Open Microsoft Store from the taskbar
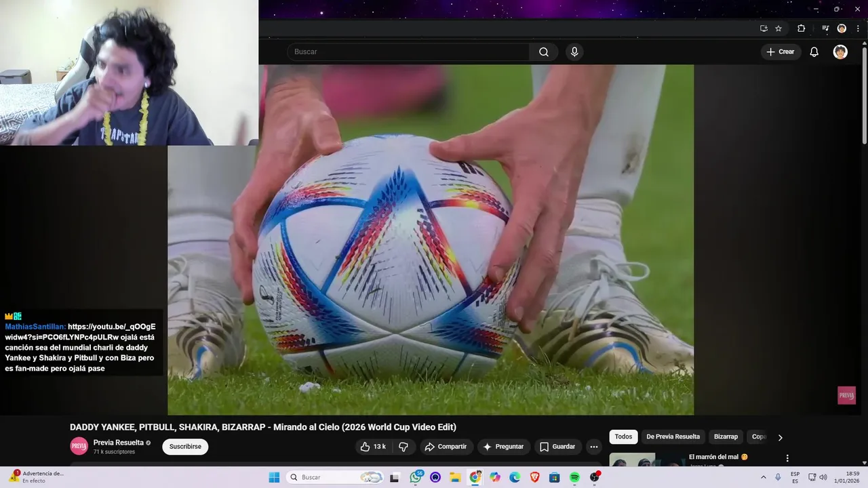Image resolution: width=868 pixels, height=488 pixels. (554, 477)
